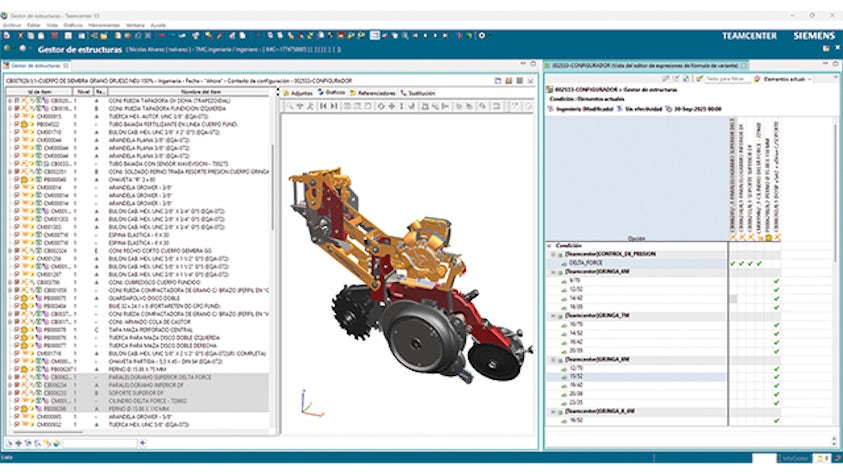Click the Id de ítem column header
Image resolution: width=843 pixels, height=474 pixels.
tap(39, 92)
